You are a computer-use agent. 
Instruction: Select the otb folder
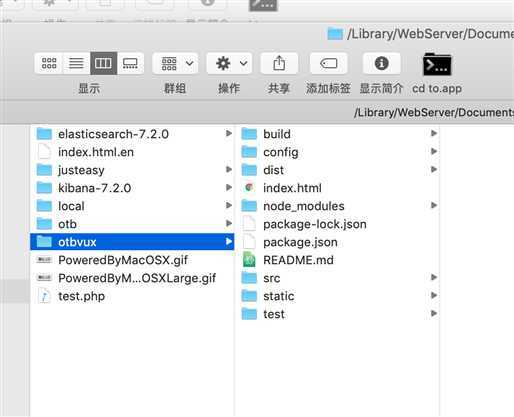(x=133, y=224)
